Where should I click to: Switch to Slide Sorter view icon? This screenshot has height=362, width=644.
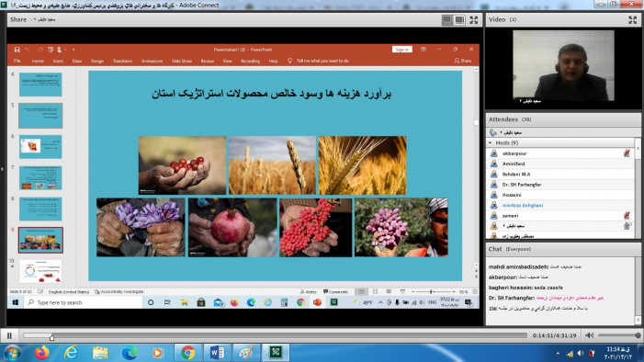pos(375,292)
